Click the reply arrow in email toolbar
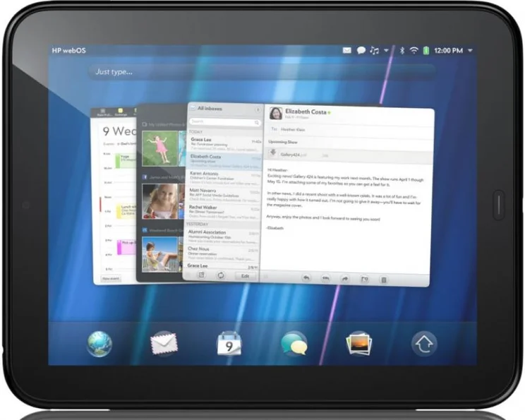This screenshot has width=525, height=420. click(307, 279)
